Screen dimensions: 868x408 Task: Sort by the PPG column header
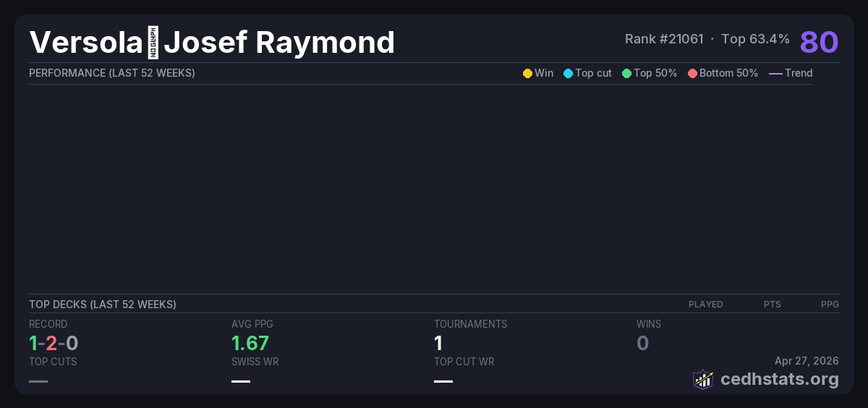coord(830,305)
